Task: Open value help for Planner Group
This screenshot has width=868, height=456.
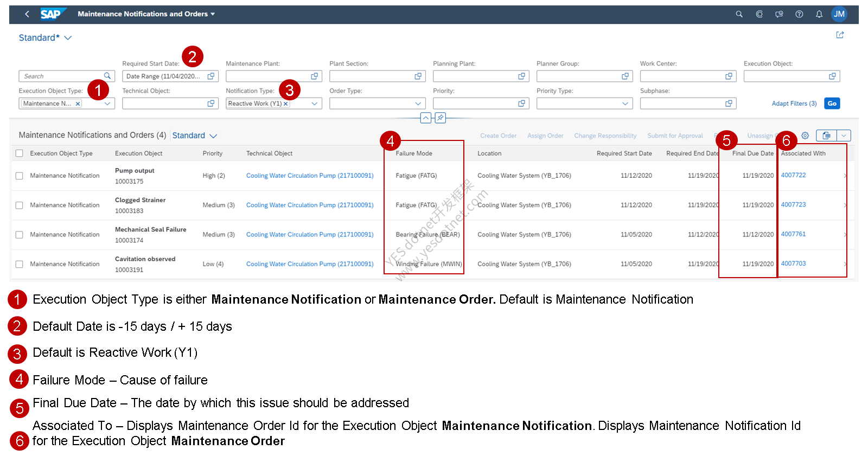Action: (625, 76)
